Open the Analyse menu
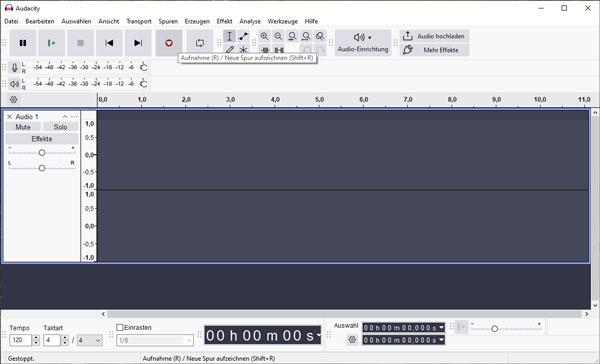600x364 pixels. coord(250,21)
